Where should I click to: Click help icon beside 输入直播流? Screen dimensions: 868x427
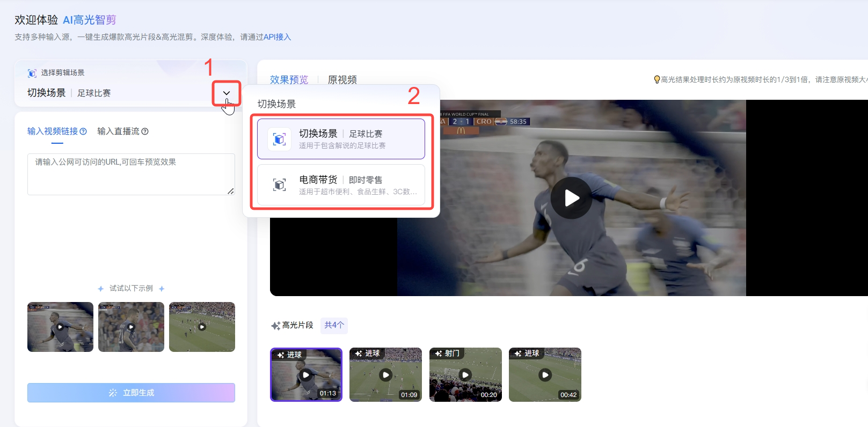(145, 131)
